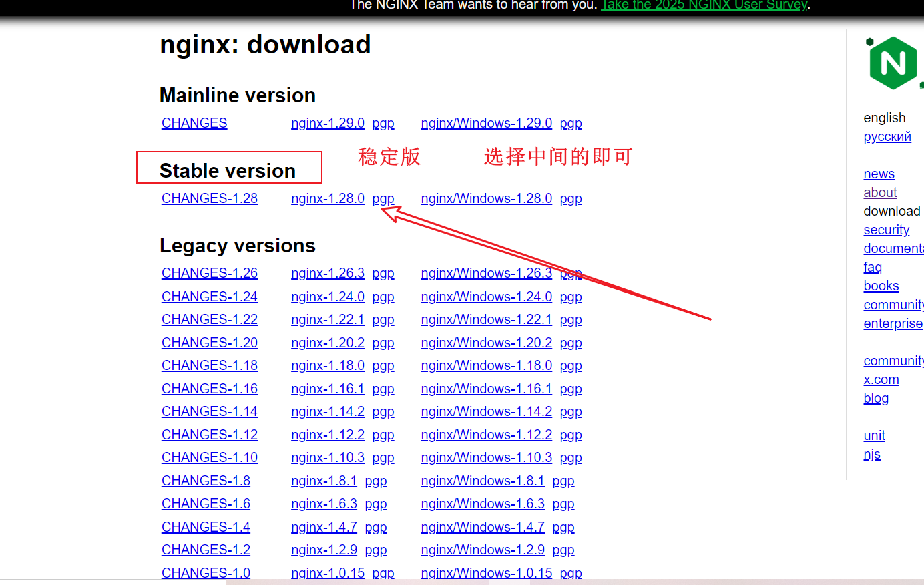Open CHANGES-1.10 link
Viewport: 924px width, 585px height.
[210, 457]
